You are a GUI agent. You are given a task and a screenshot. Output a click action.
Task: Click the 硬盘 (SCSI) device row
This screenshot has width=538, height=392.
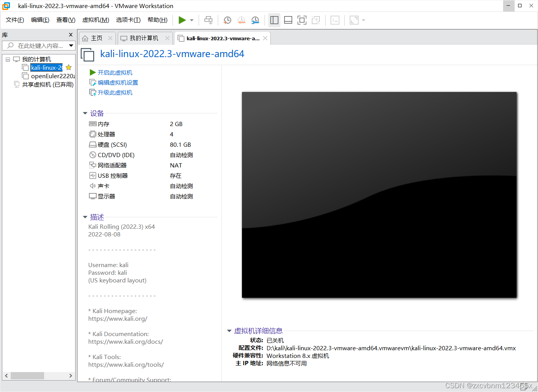pos(153,145)
